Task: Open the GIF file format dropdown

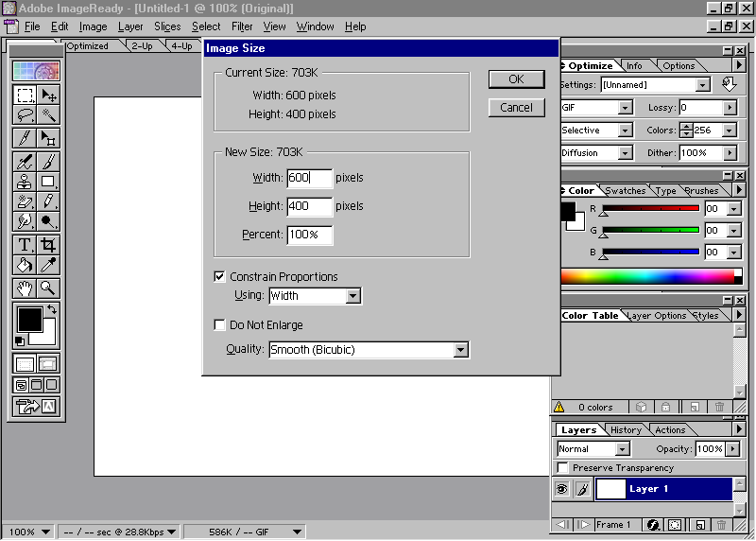Action: click(x=596, y=108)
